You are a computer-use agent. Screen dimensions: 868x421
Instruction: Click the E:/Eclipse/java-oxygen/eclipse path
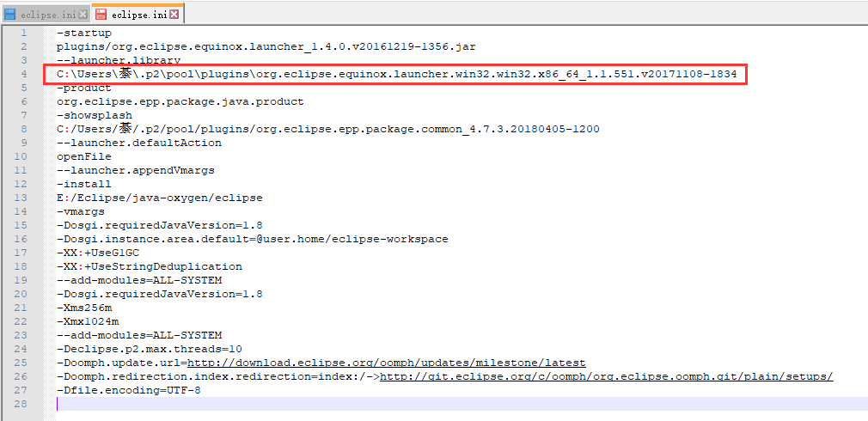(x=160, y=198)
